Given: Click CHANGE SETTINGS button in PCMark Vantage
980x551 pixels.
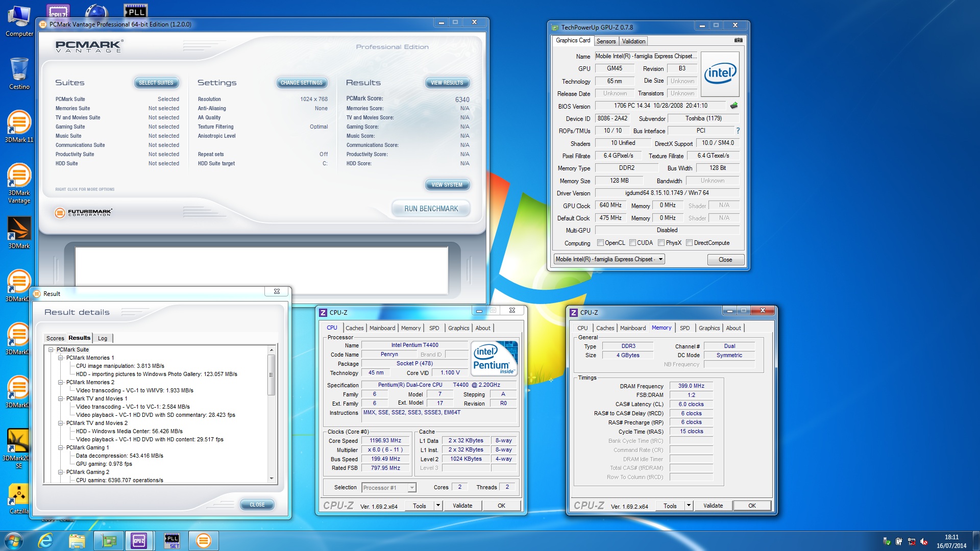Looking at the screenshot, I should pos(301,83).
